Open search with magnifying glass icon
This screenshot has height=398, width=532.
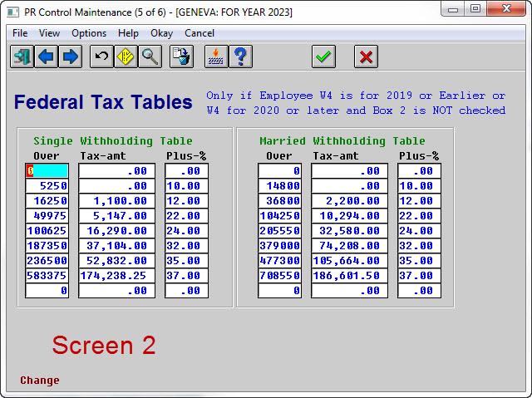coord(150,57)
